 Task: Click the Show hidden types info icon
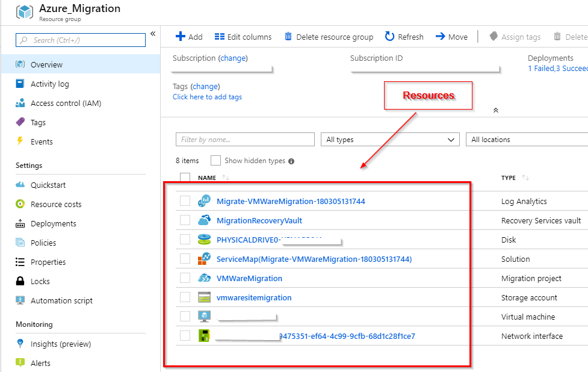[291, 161]
